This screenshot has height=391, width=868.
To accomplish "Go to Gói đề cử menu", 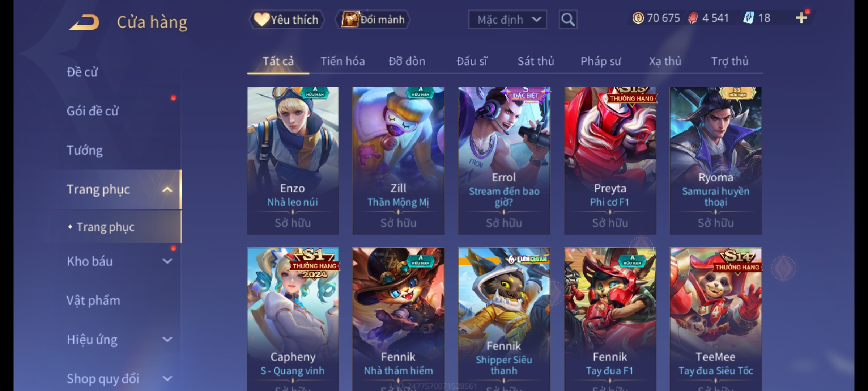I will pyautogui.click(x=93, y=111).
